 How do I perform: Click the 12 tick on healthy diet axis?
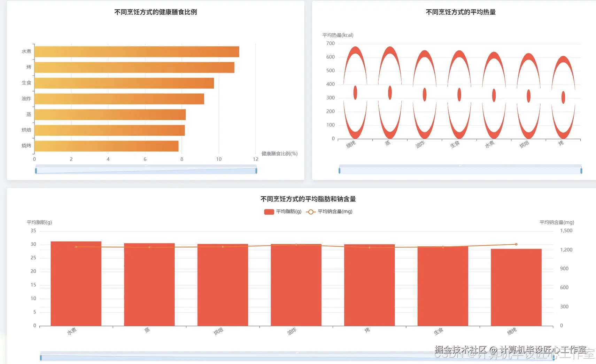pos(256,159)
